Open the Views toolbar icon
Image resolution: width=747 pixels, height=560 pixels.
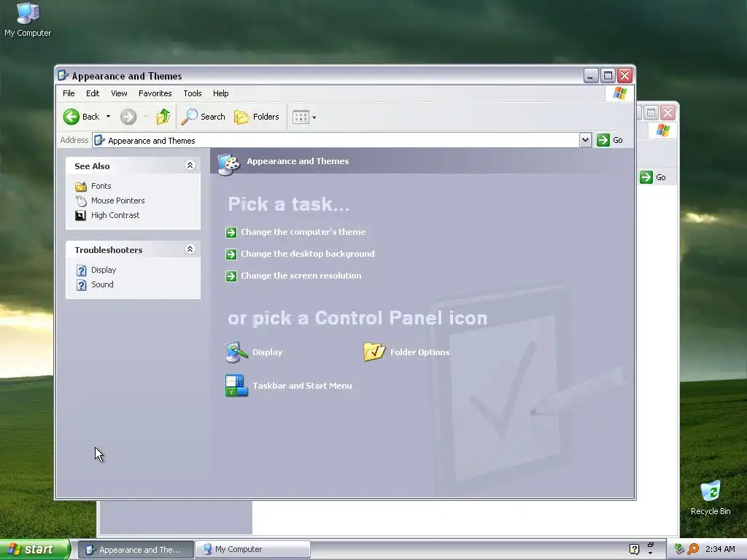click(x=301, y=117)
